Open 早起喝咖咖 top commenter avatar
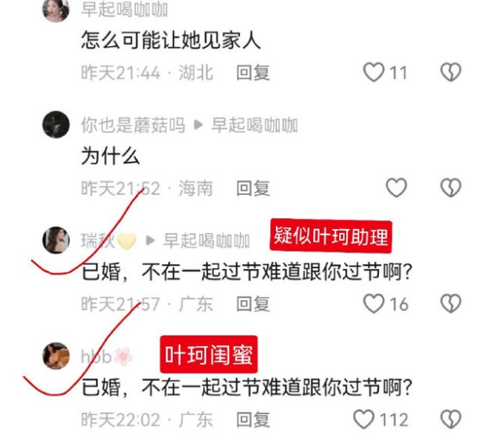The image size is (479, 448). (56, 10)
